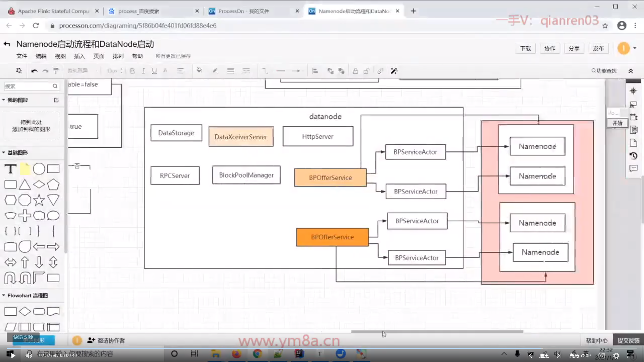Collapse toolbar with double chevron icon
Viewport: 644px width, 362px height.
[x=631, y=71]
